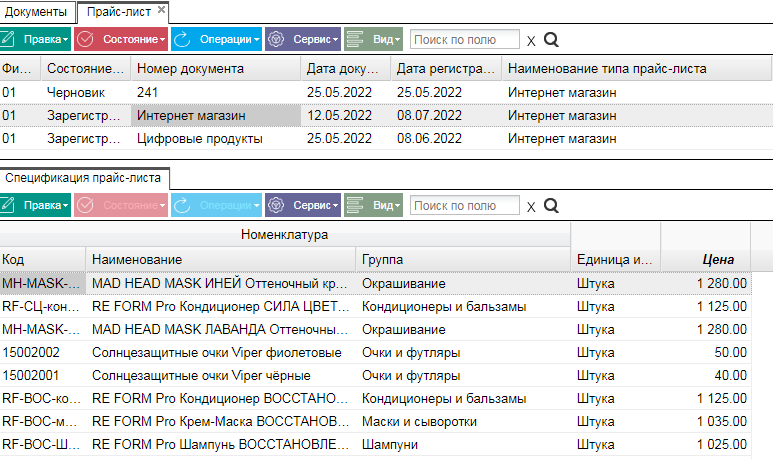Sort by Цена column header

click(x=705, y=259)
